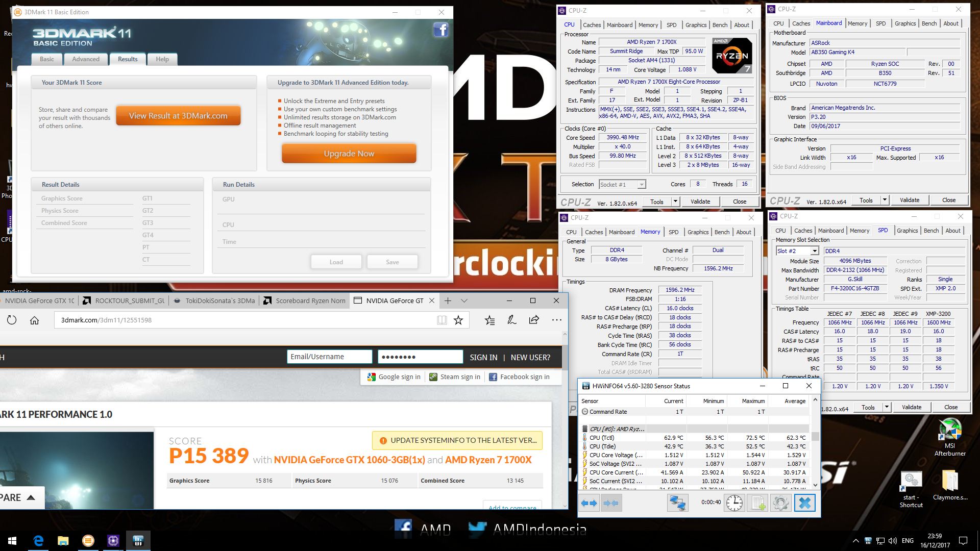Click the HWiNFO sensor list scrollbar thumb
This screenshot has width=980, height=551.
click(x=815, y=436)
